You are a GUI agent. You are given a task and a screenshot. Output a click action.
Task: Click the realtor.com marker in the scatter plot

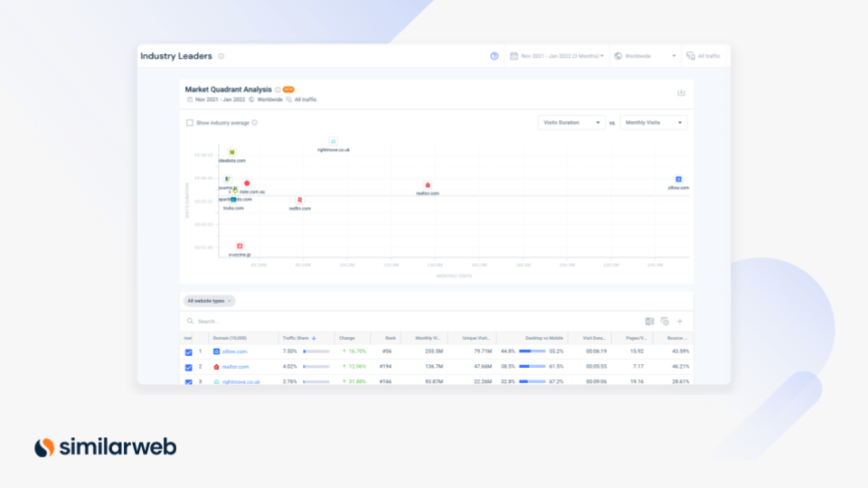(428, 185)
